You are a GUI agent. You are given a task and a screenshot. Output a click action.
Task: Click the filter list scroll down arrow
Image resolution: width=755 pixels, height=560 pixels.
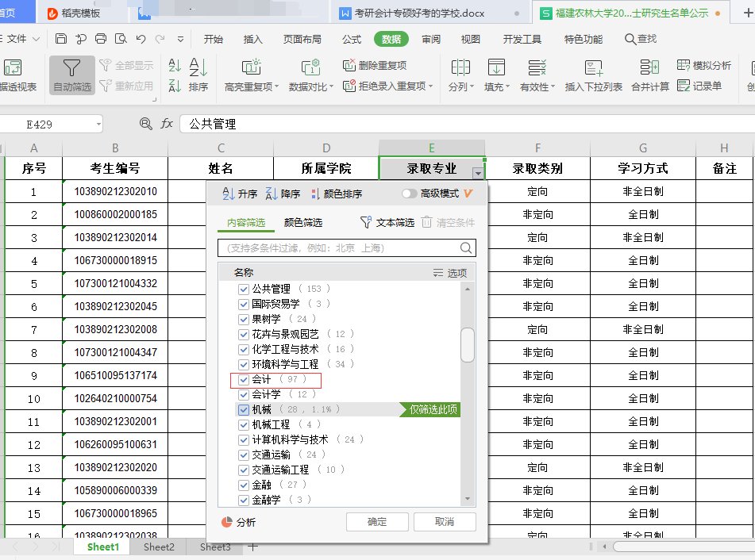[467, 499]
